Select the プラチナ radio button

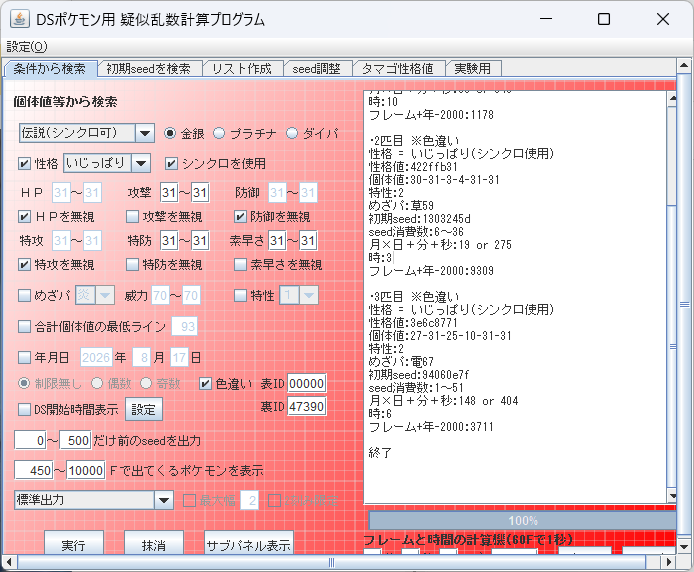point(219,133)
